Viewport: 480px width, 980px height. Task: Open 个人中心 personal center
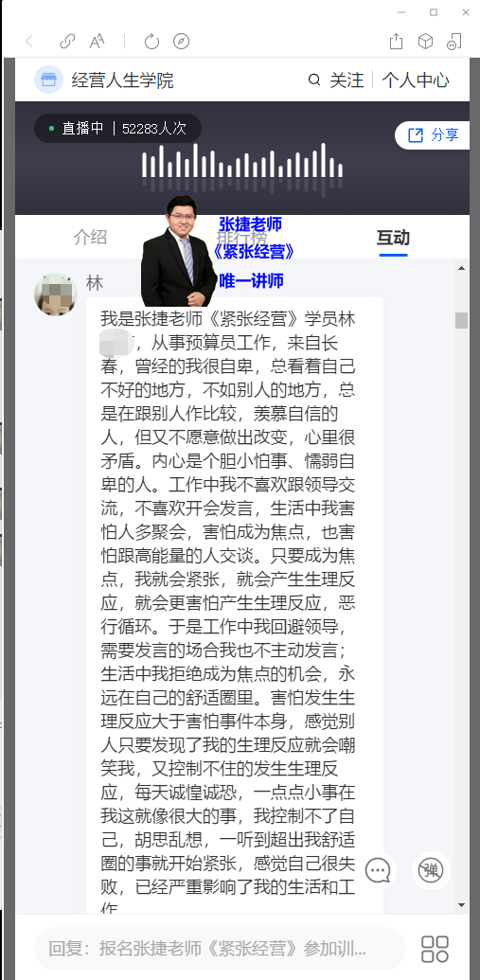click(x=416, y=80)
